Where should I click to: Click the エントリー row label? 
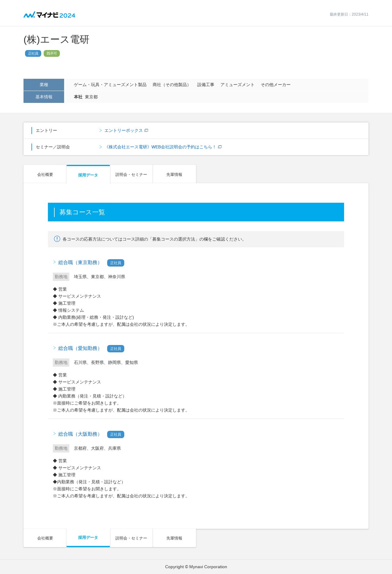point(46,130)
